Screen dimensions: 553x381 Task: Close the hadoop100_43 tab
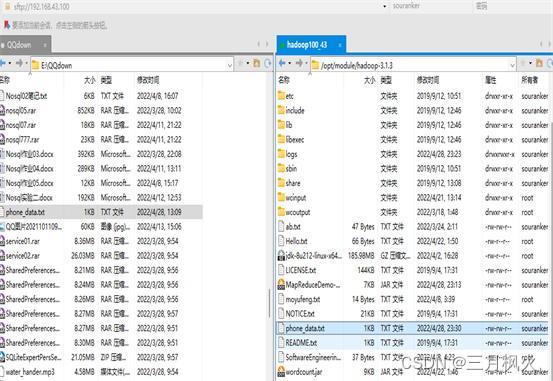coord(340,45)
